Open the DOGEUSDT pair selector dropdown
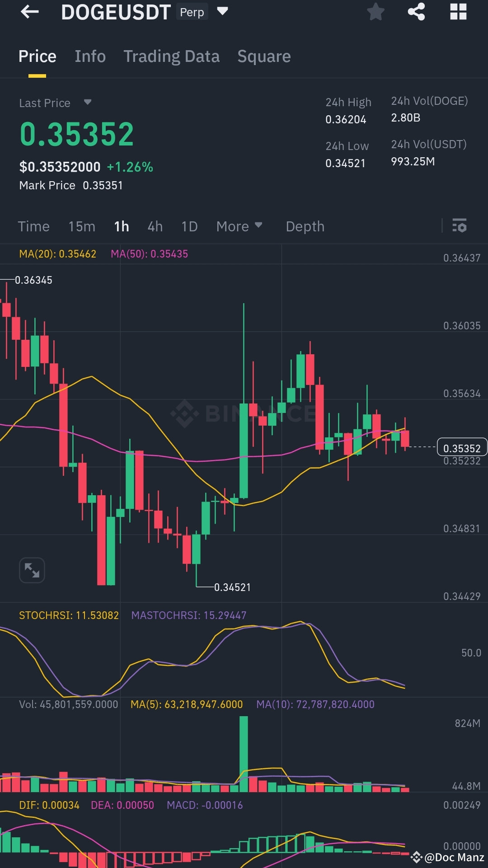 [222, 11]
